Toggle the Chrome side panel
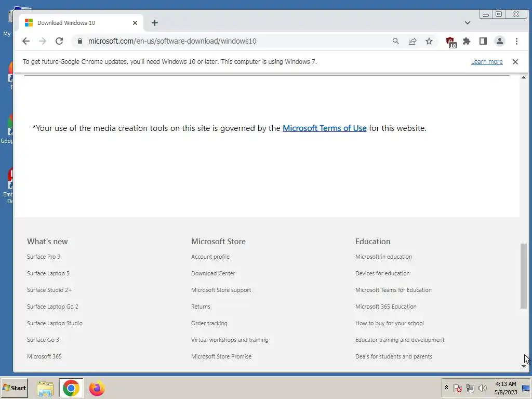The height and width of the screenshot is (399, 532). (x=483, y=41)
